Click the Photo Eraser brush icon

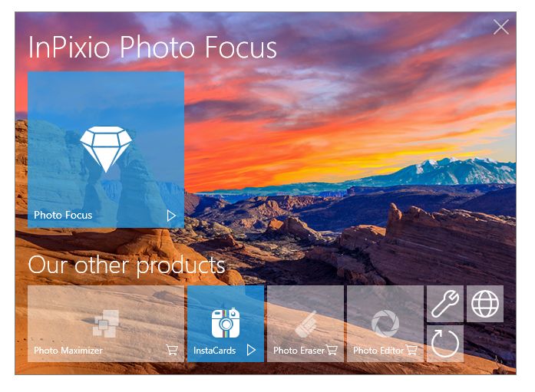click(x=306, y=324)
